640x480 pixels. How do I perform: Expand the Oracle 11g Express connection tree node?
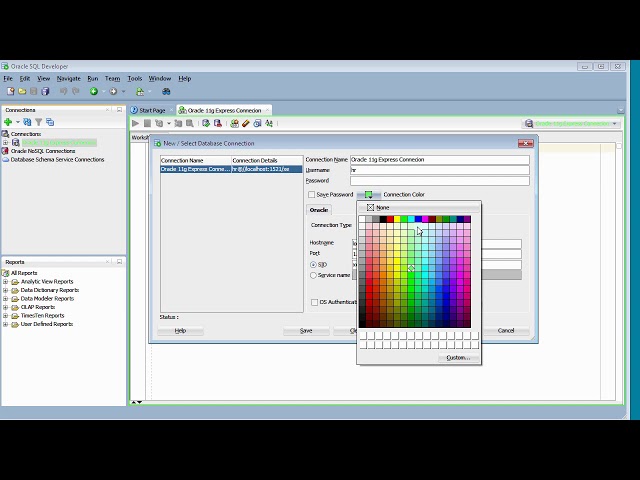click(x=5, y=142)
